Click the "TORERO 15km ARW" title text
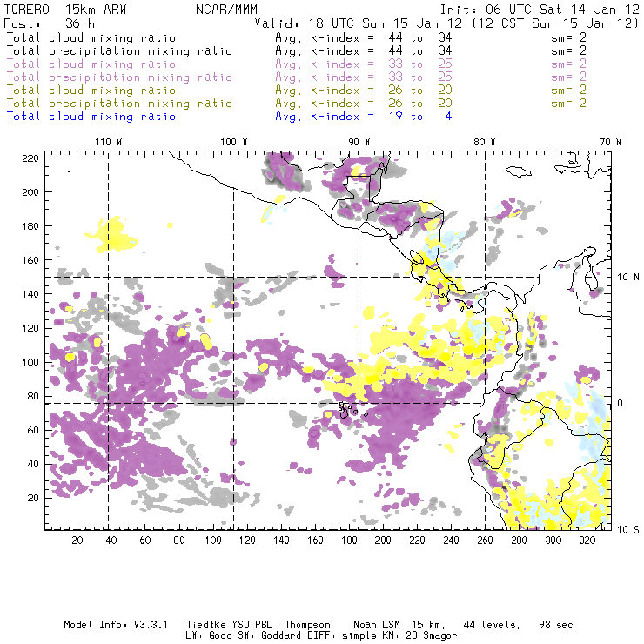Viewport: 644px width, 644px height. tap(65, 10)
